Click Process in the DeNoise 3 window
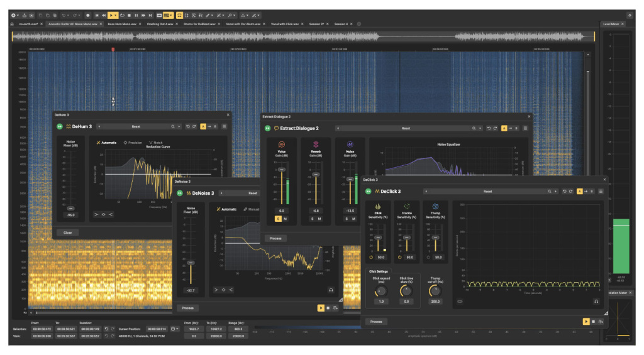Viewport: 644px width, 355px height. coord(187,308)
